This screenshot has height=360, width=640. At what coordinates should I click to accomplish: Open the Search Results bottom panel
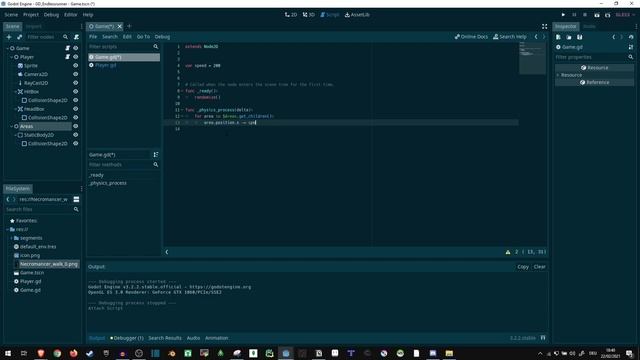(165, 338)
